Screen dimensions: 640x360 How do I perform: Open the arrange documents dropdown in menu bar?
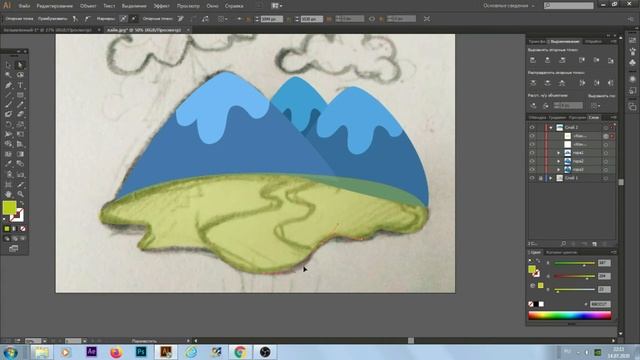click(x=277, y=6)
